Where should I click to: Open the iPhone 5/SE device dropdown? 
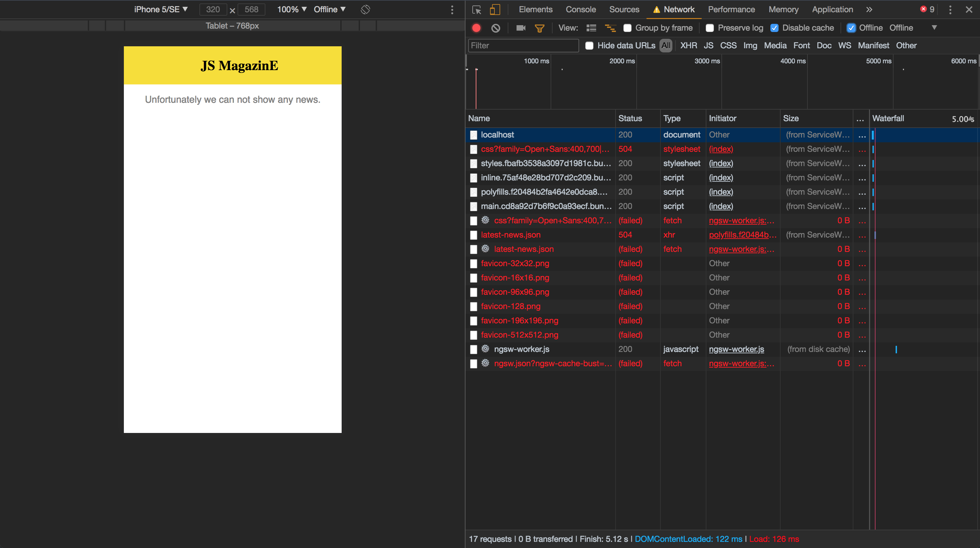161,9
